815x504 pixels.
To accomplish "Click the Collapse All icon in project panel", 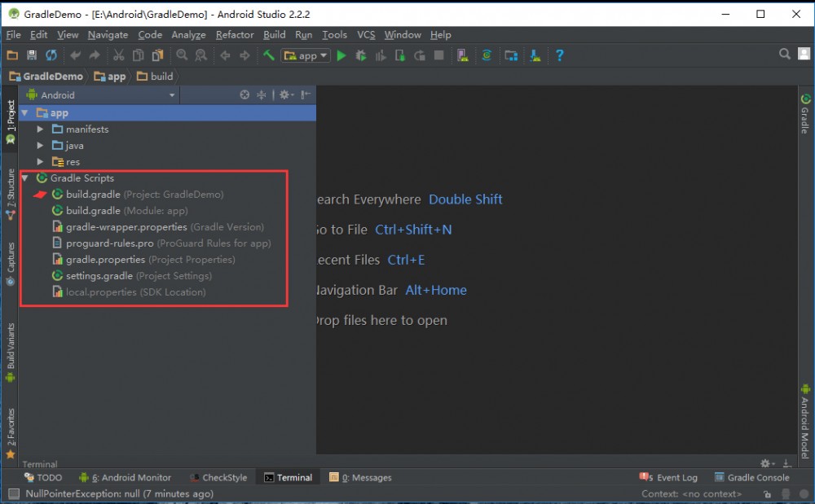I will tap(262, 95).
